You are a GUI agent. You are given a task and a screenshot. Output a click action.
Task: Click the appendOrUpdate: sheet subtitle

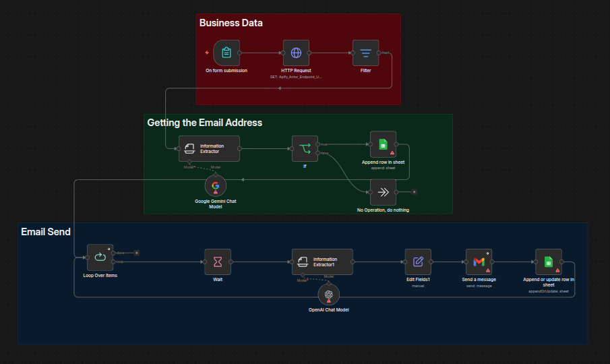(549, 291)
